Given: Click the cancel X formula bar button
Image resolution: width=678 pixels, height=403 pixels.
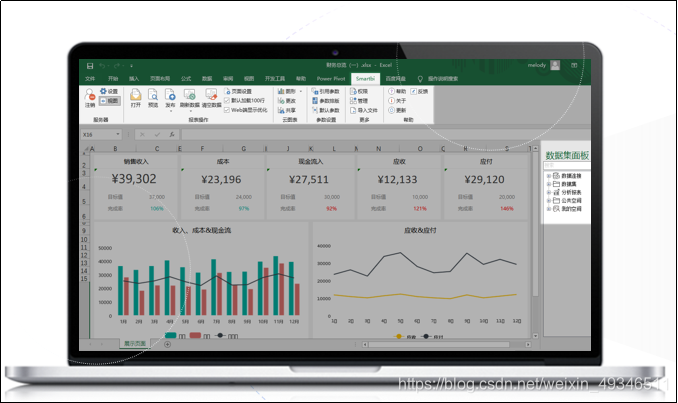Looking at the screenshot, I should click(142, 135).
